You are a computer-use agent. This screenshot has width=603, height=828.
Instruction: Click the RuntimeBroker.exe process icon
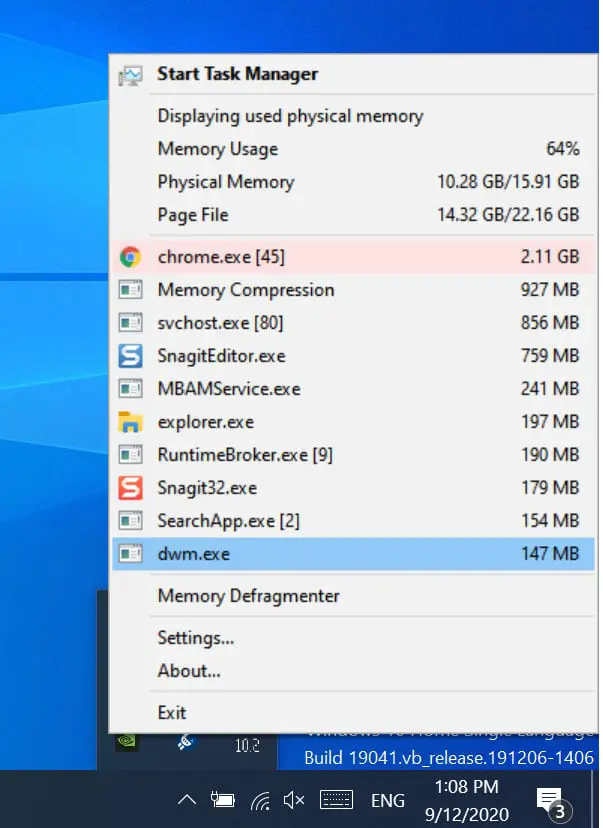tap(130, 455)
